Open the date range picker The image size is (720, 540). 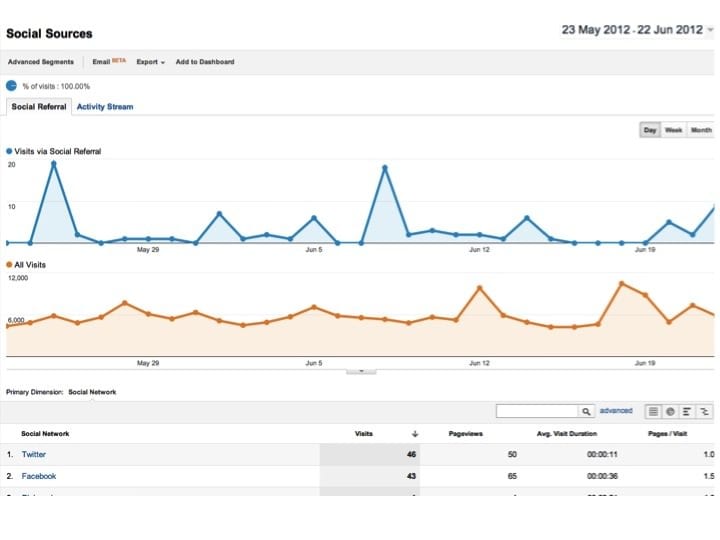pos(638,30)
